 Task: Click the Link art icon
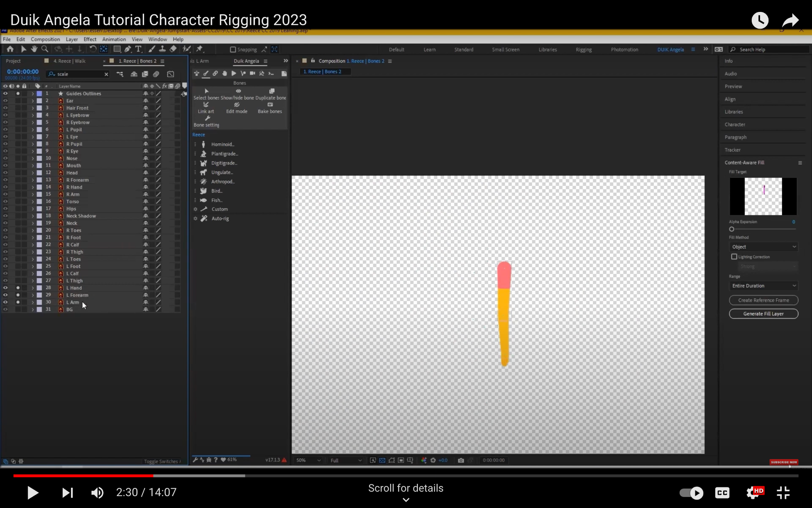[x=206, y=105]
